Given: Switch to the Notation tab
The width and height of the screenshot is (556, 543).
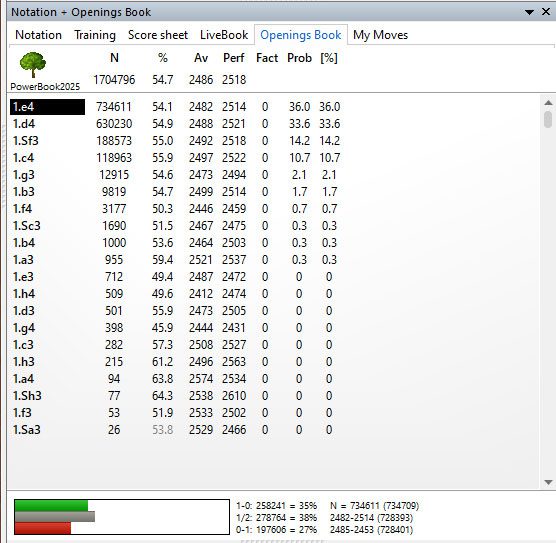Looking at the screenshot, I should 38,35.
